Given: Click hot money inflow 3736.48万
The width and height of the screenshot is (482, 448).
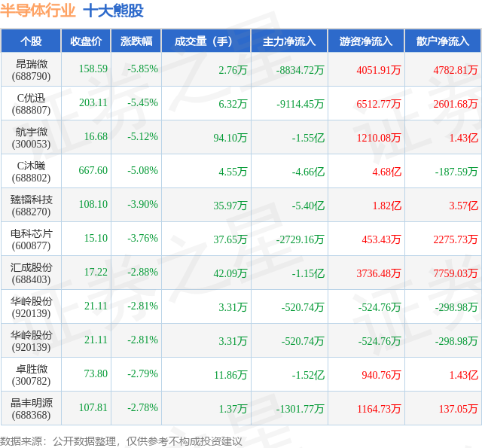Looking at the screenshot, I should [379, 273].
